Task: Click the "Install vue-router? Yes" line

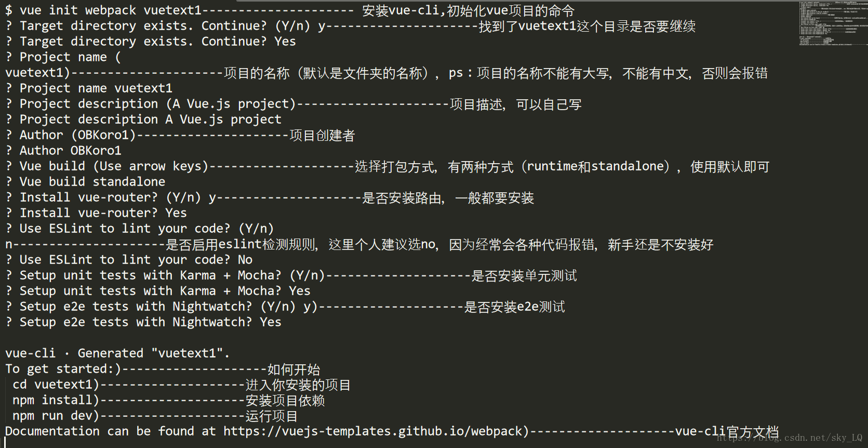Action: tap(103, 213)
